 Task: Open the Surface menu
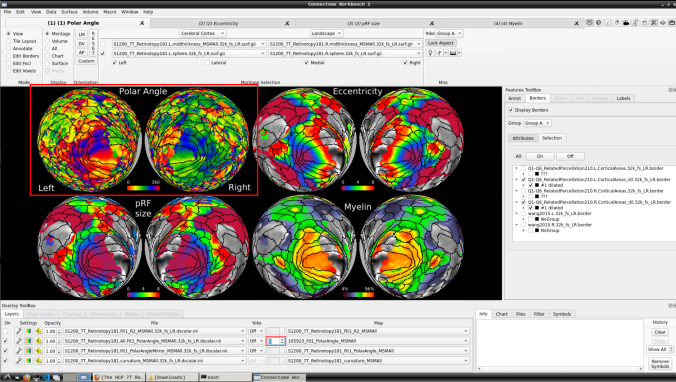tap(69, 12)
